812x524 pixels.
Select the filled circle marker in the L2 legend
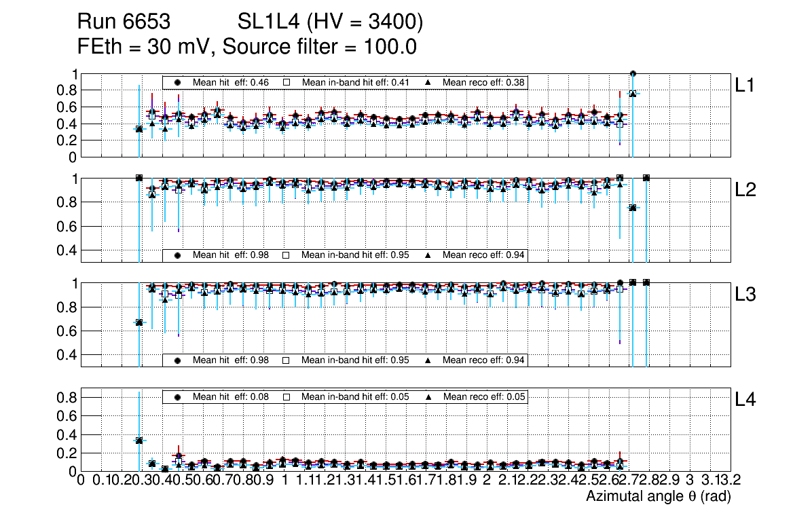pos(178,255)
